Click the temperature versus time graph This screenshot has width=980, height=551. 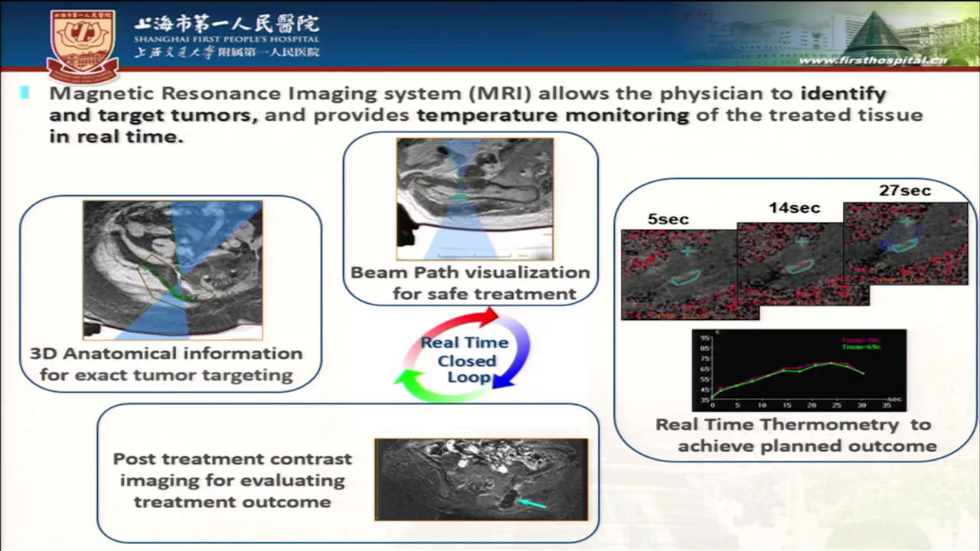point(799,370)
